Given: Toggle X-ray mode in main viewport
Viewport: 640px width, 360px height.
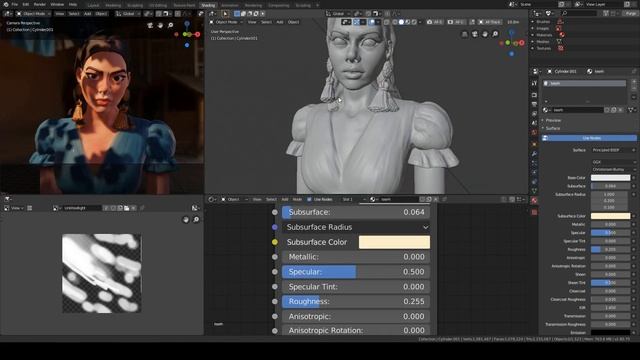Looking at the screenshot, I should point(387,22).
